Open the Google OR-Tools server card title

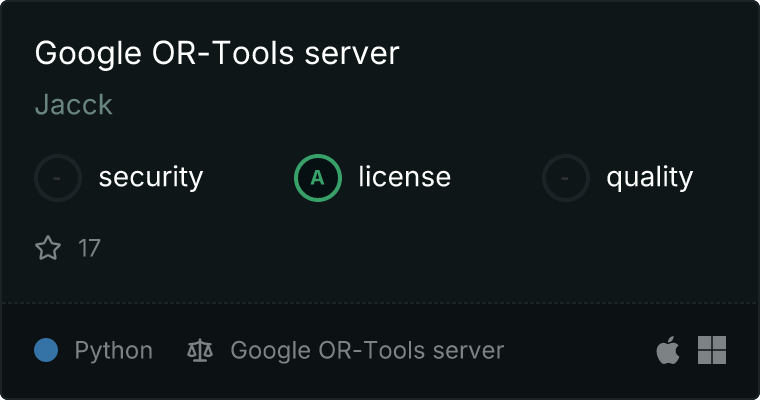tap(217, 54)
